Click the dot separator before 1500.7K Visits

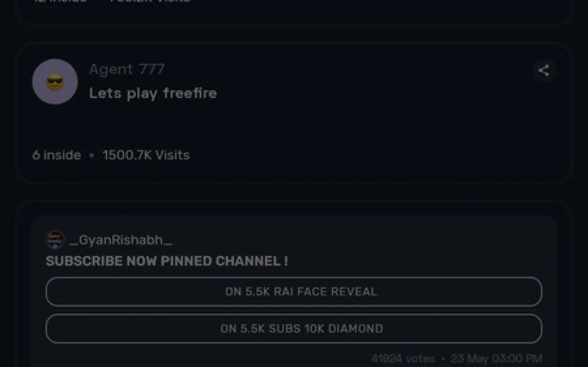tap(92, 155)
